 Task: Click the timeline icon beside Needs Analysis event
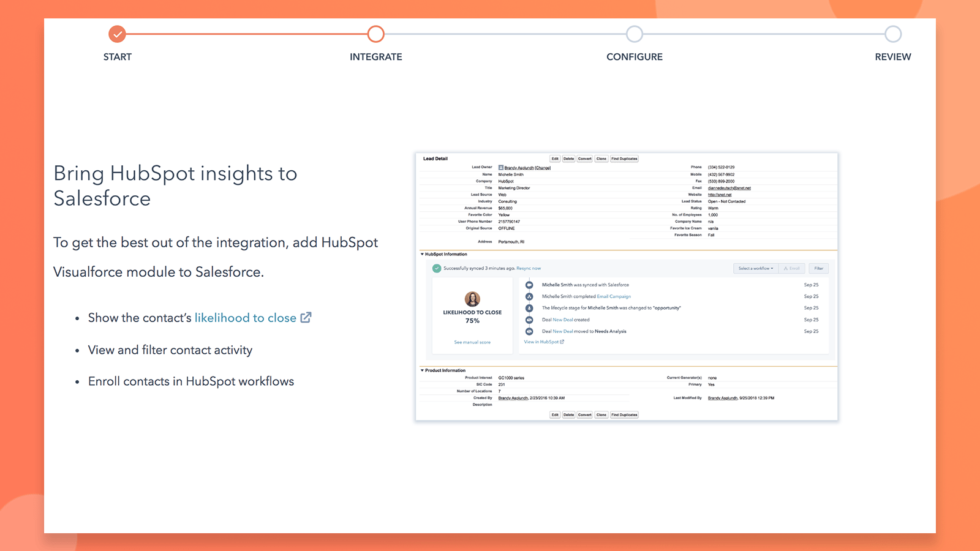tap(529, 331)
